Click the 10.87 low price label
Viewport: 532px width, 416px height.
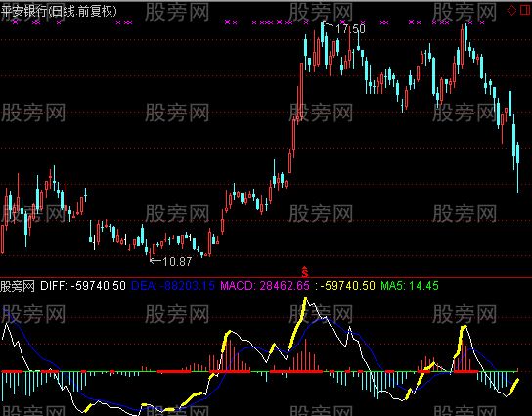tap(177, 261)
